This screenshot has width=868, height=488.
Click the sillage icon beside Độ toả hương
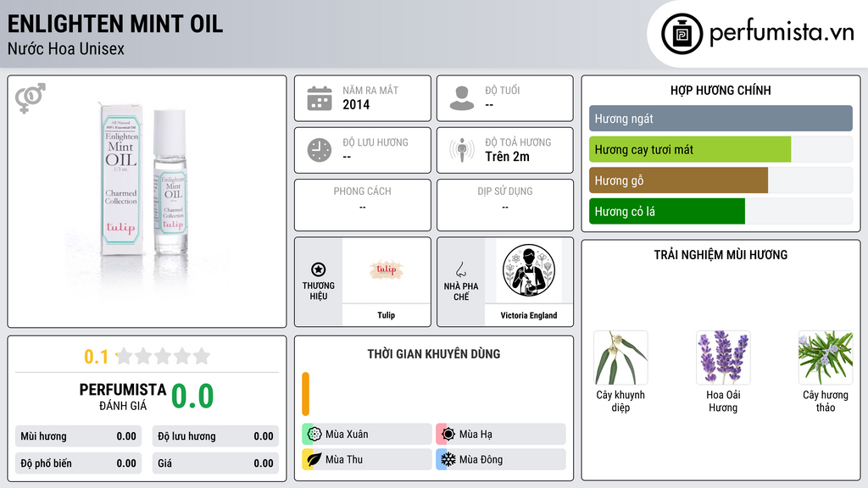tap(462, 150)
